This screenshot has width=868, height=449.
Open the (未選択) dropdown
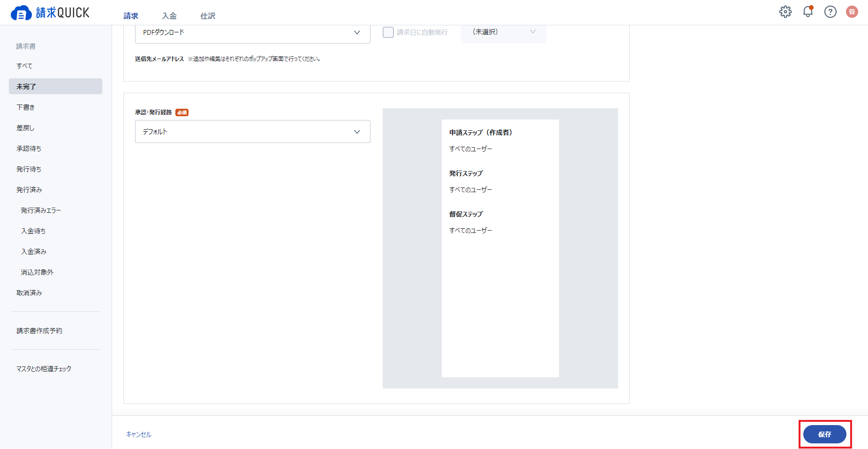pos(504,32)
